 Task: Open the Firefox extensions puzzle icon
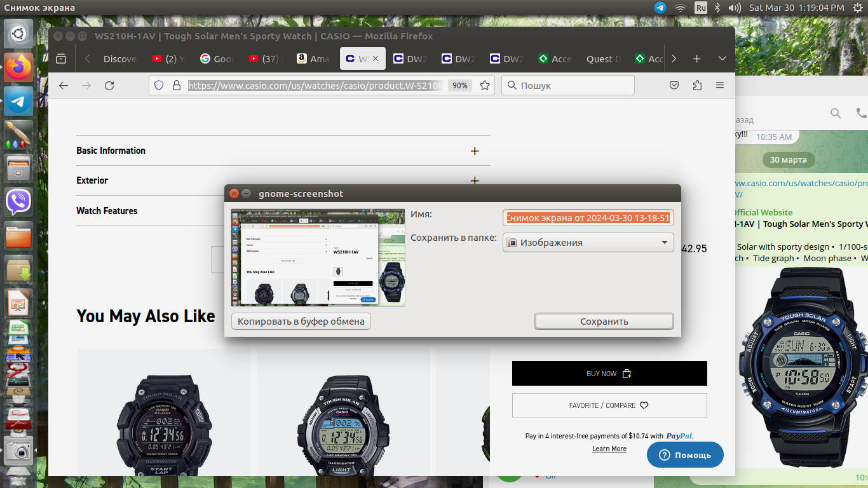(x=697, y=85)
